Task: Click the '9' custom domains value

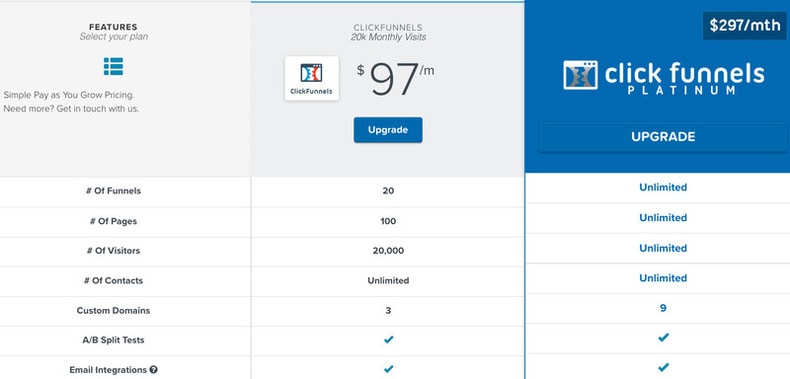Action: 663,308
